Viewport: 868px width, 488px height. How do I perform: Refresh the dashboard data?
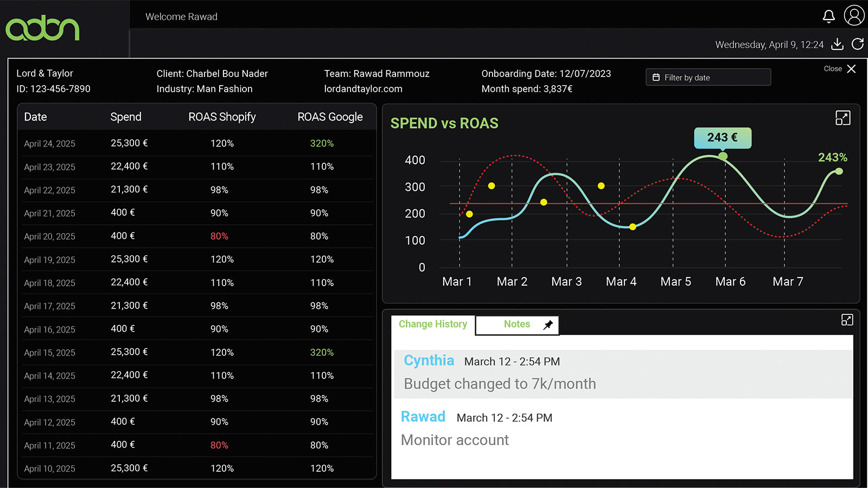857,44
